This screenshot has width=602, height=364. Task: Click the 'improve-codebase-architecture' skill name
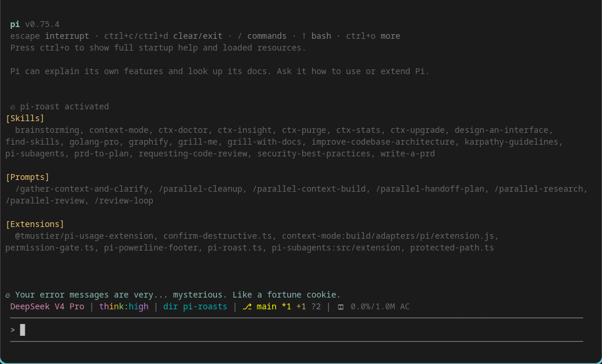tap(383, 142)
